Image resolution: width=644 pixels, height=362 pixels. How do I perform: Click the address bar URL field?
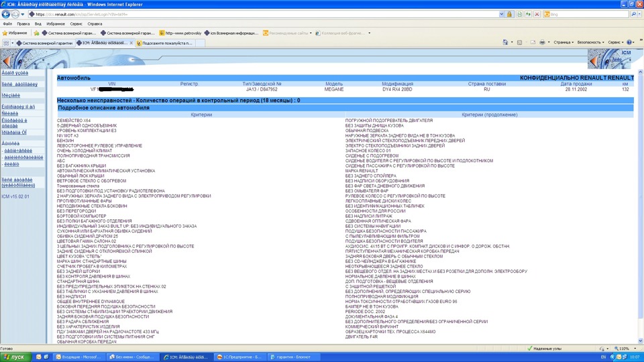coord(263,14)
